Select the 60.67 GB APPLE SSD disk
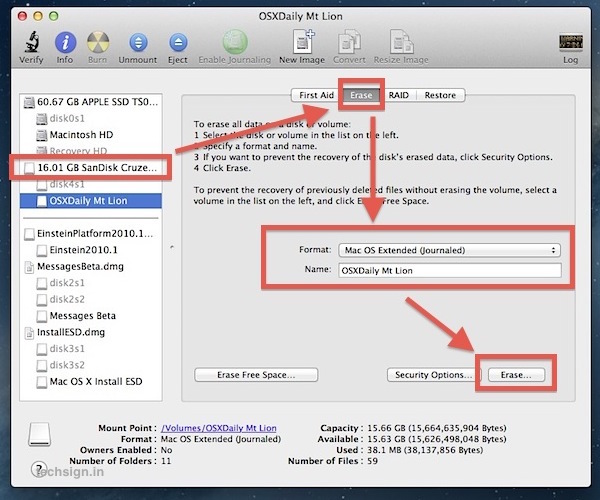Viewport: 600px width, 500px height. click(91, 102)
